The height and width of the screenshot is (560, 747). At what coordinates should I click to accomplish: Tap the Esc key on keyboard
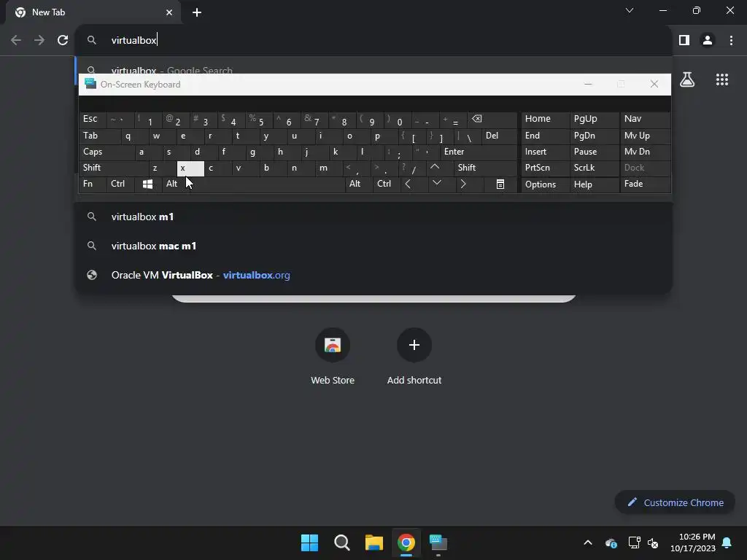point(93,120)
